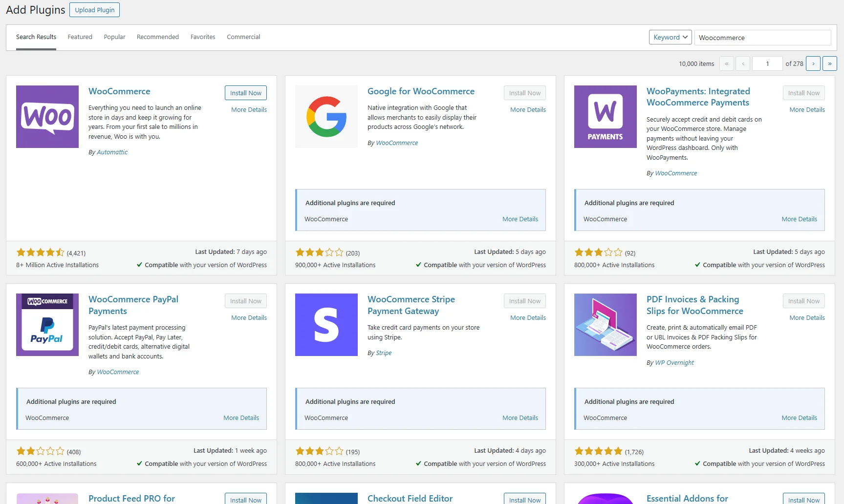Open More Details under PayPal Payments Install button
Screen dimensions: 844x504
249,318
